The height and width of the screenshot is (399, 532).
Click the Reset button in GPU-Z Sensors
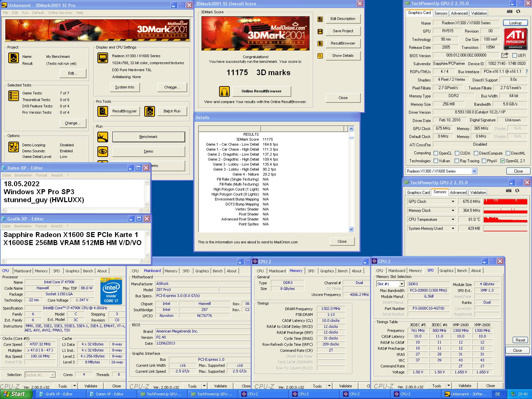[x=520, y=340]
